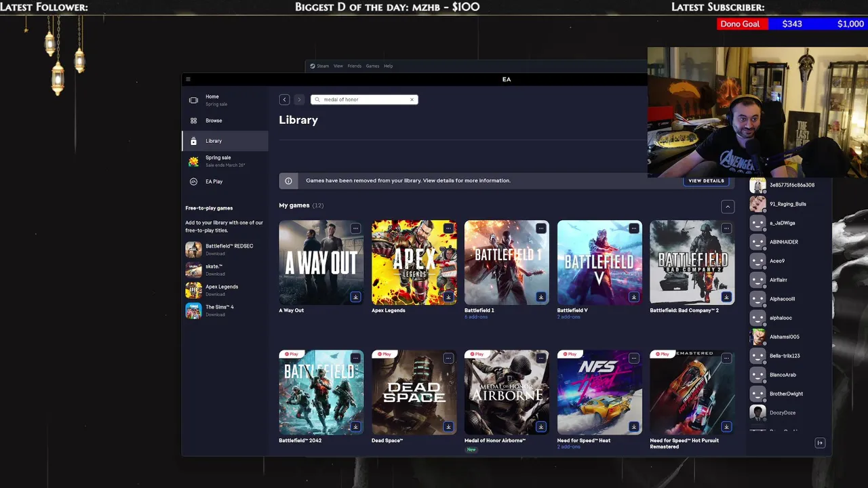Clear the medal of honor search
This screenshot has width=868, height=488.
(x=412, y=100)
